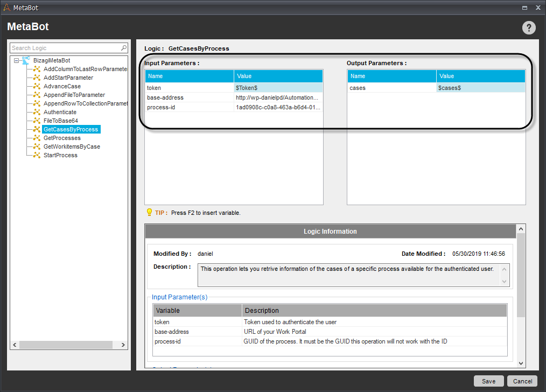Select GetWorkitemsByCase logic item
Image resolution: width=546 pixels, height=392 pixels.
(x=72, y=146)
